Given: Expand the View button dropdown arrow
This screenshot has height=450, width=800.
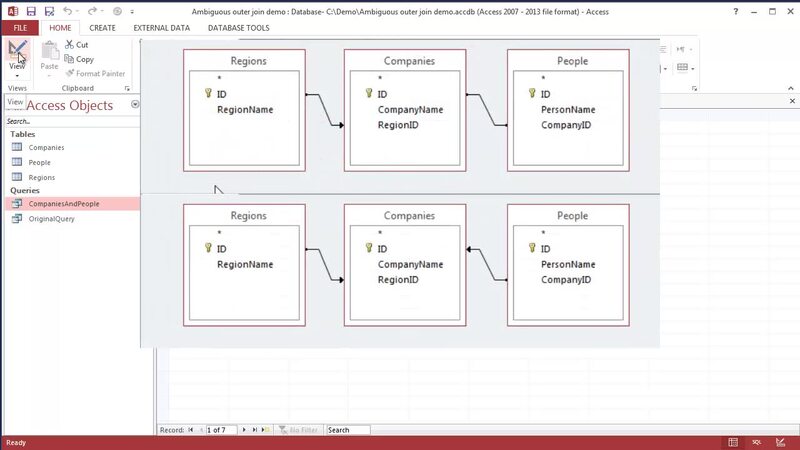Looking at the screenshot, I should [17, 75].
